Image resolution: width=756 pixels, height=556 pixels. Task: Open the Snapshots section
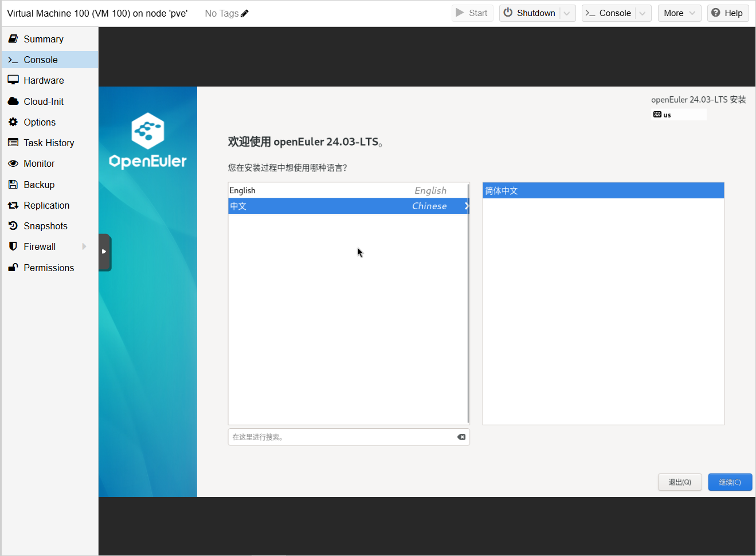point(45,226)
